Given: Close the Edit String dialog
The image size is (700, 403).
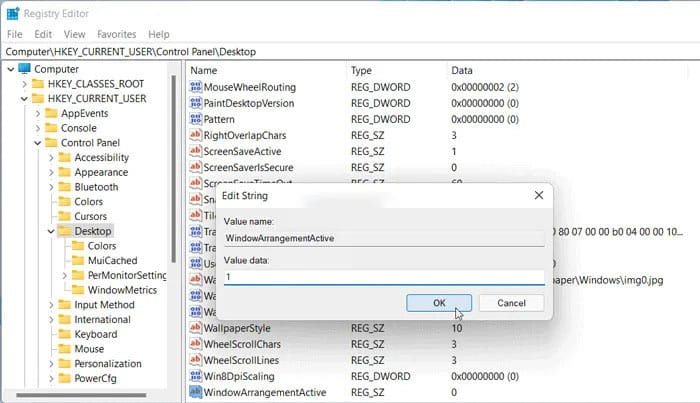Looking at the screenshot, I should pos(538,196).
